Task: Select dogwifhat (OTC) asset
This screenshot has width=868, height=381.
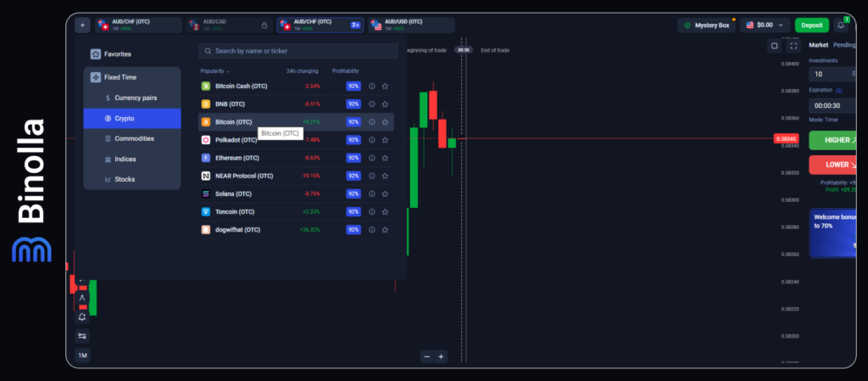Action: pyautogui.click(x=296, y=229)
